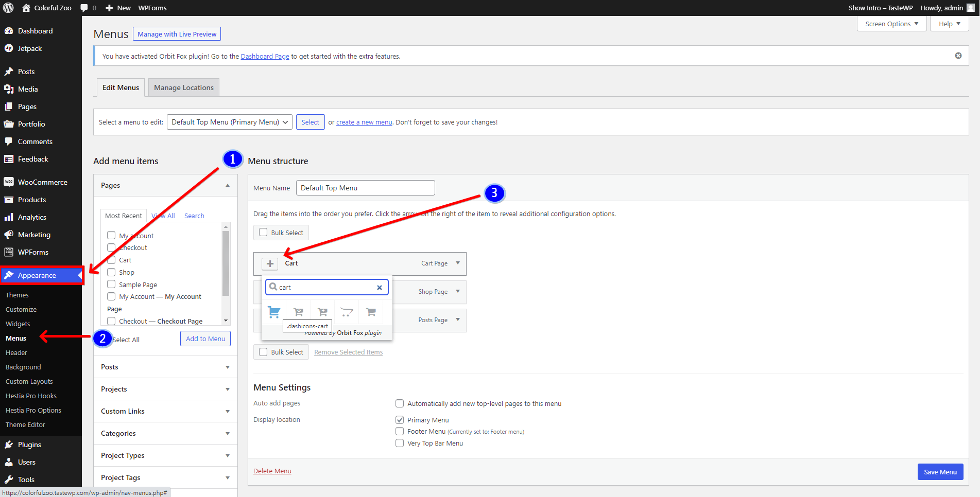
Task: Open the View All pages tab
Action: coord(164,216)
